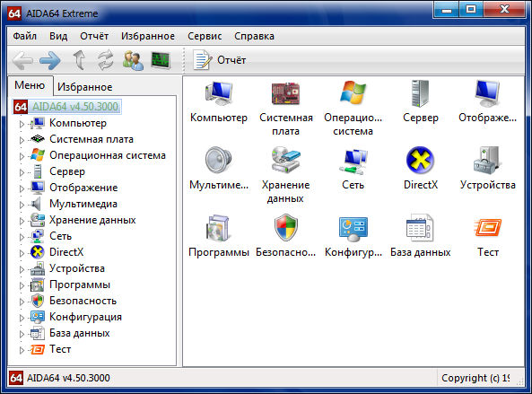Select База данных in the tree
532x394 pixels.
coord(79,333)
